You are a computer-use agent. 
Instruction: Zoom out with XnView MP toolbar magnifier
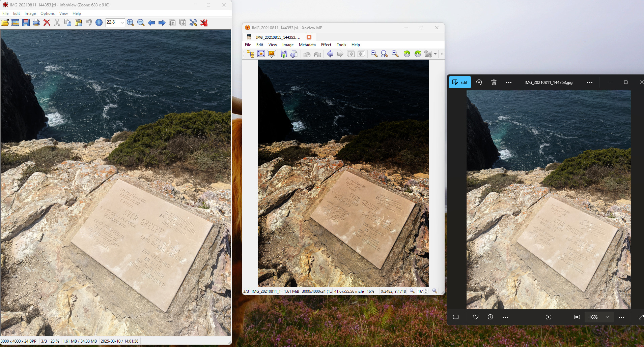[x=374, y=54]
